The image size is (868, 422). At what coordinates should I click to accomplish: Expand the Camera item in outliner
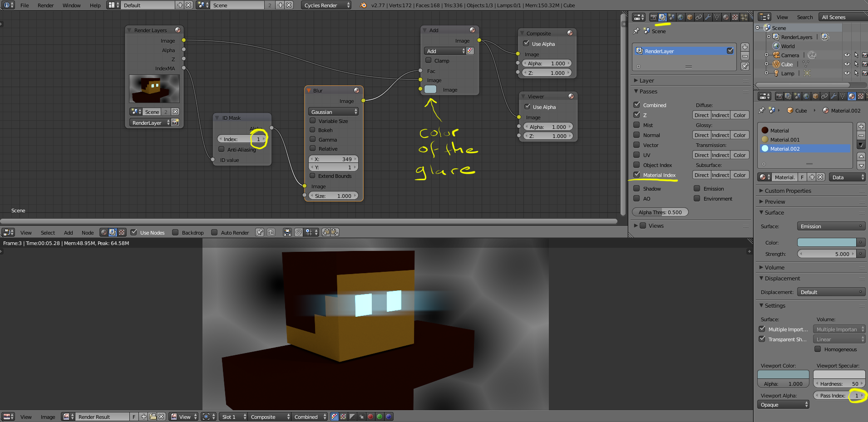[766, 55]
